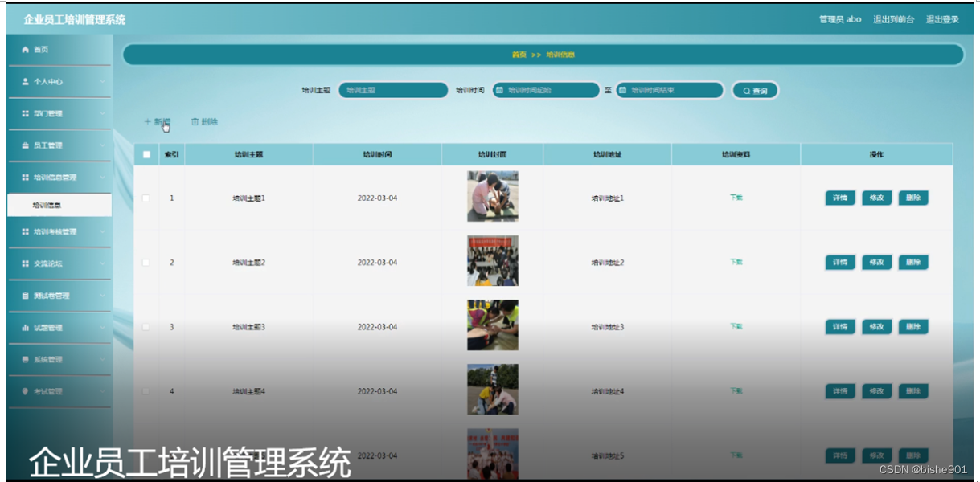Expand the 测试卷管理 chevron

[x=103, y=296]
